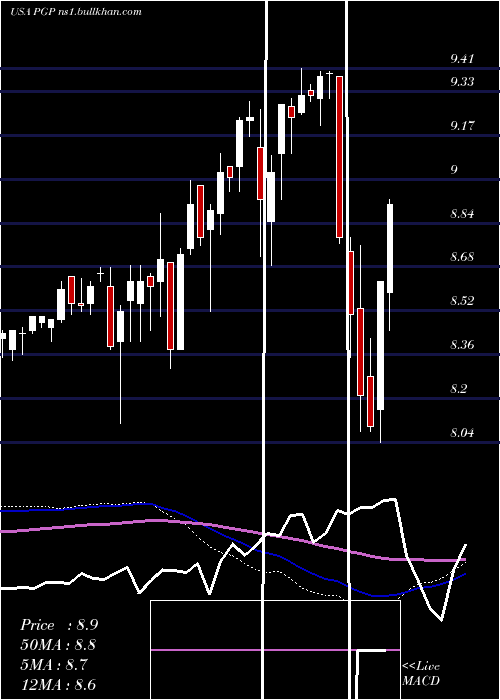
Task: Click the 8.68 price axis label
Action: tap(462, 257)
